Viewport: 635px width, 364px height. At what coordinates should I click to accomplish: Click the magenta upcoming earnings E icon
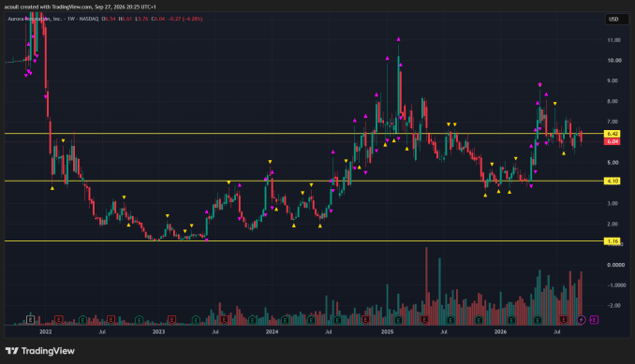pos(594,320)
